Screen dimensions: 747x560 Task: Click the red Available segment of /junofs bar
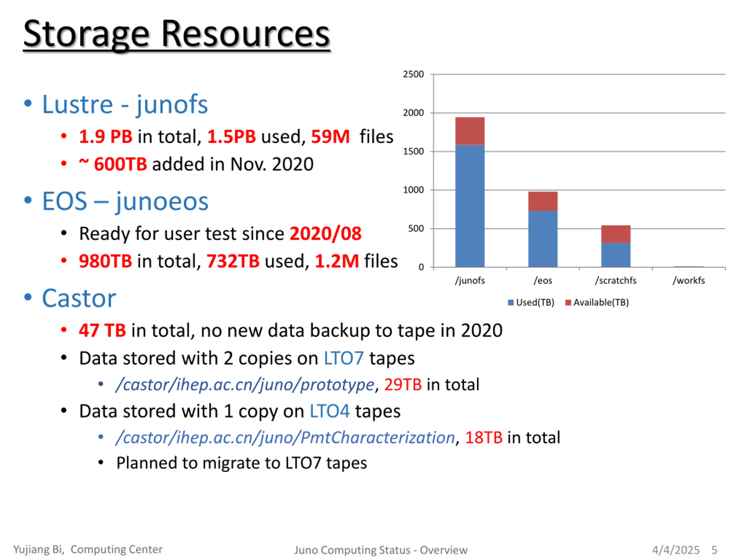tap(470, 131)
